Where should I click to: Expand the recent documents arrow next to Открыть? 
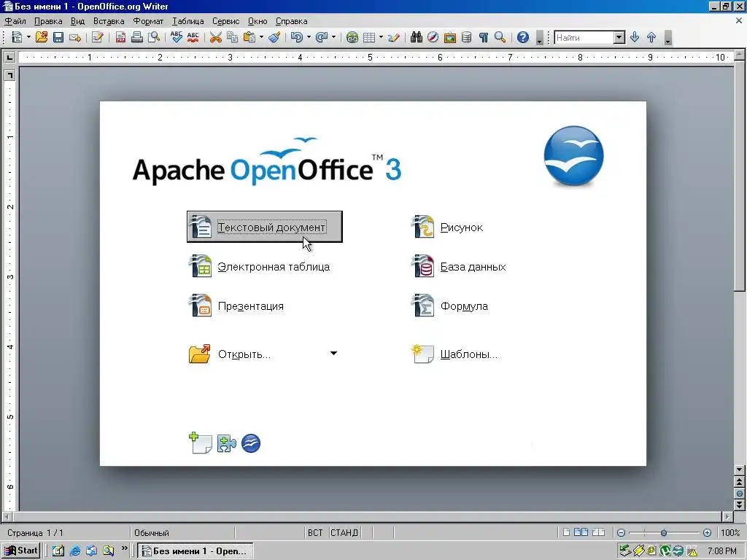tap(333, 354)
